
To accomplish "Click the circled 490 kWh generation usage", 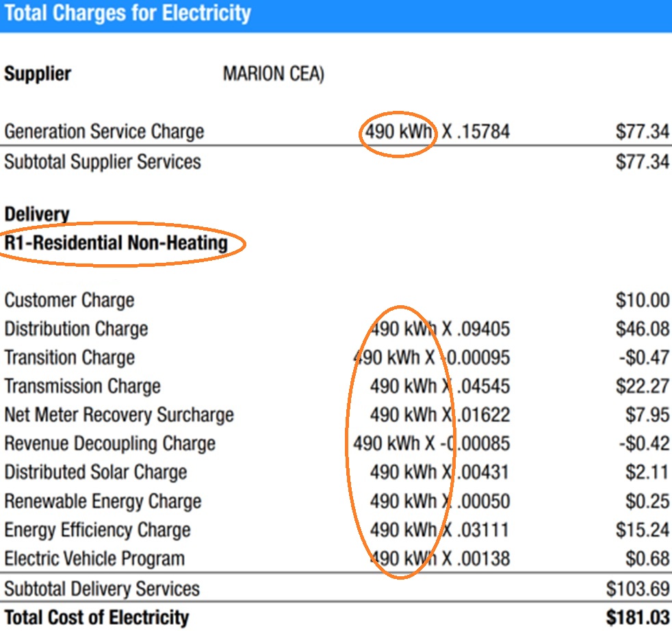I will tap(398, 131).
